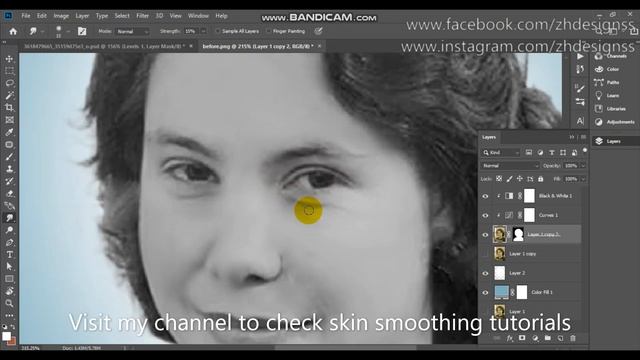The image size is (640, 360).
Task: Show the Layer 1 copy layer
Action: (x=485, y=253)
